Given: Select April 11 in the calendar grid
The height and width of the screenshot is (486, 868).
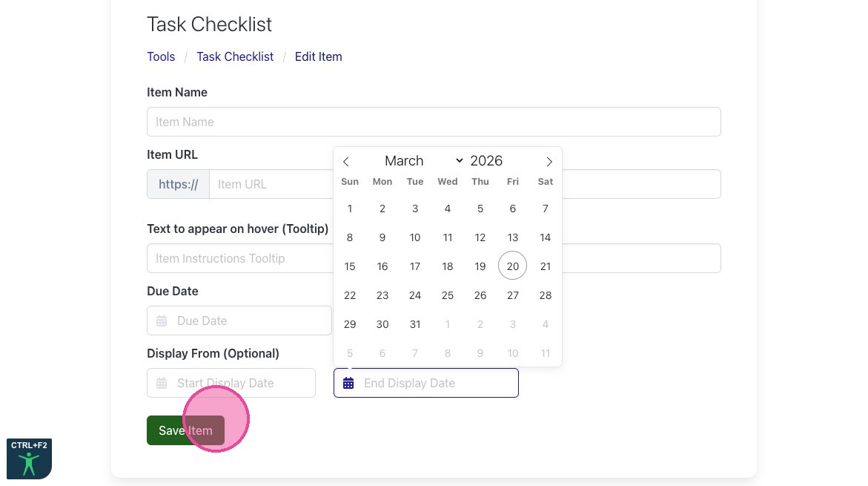Looking at the screenshot, I should [545, 353].
